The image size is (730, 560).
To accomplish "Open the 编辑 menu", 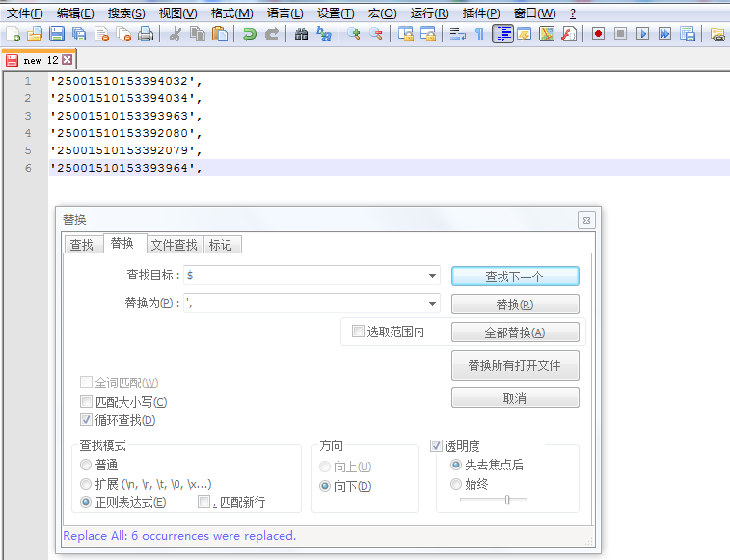I will coord(75,13).
